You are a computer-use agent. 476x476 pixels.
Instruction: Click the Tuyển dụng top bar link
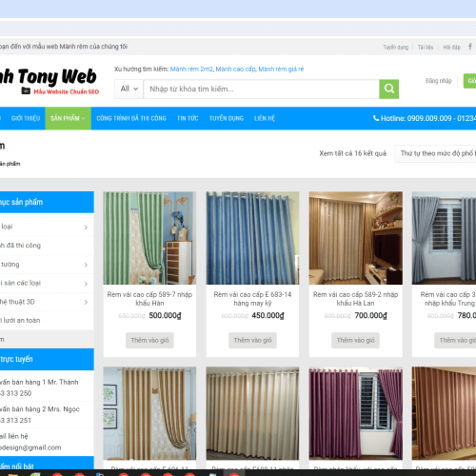point(396,48)
